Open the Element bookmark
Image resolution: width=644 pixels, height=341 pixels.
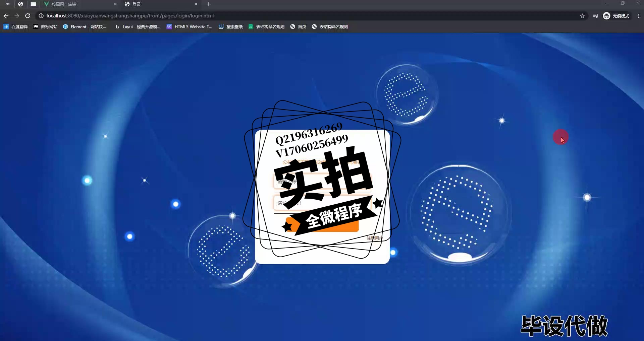pyautogui.click(x=85, y=26)
